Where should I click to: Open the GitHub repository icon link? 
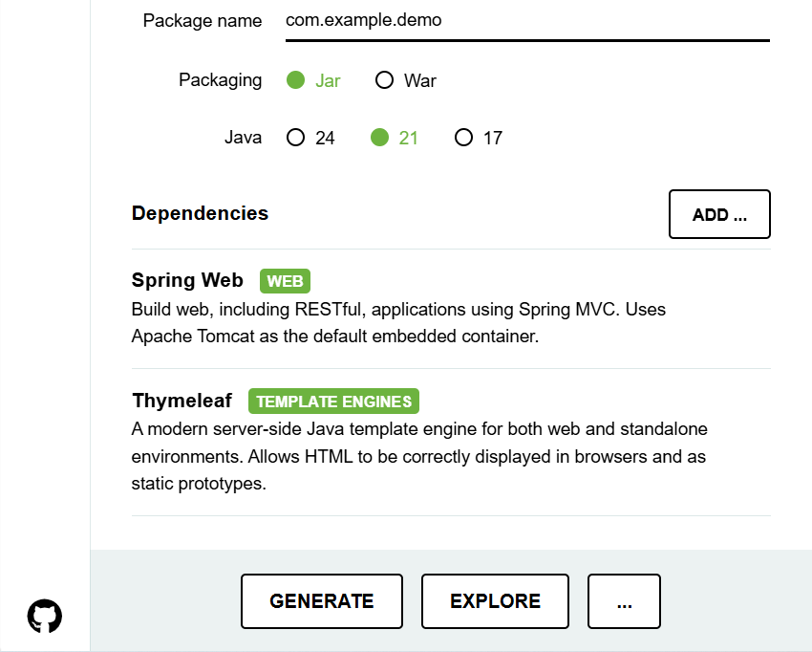45,616
